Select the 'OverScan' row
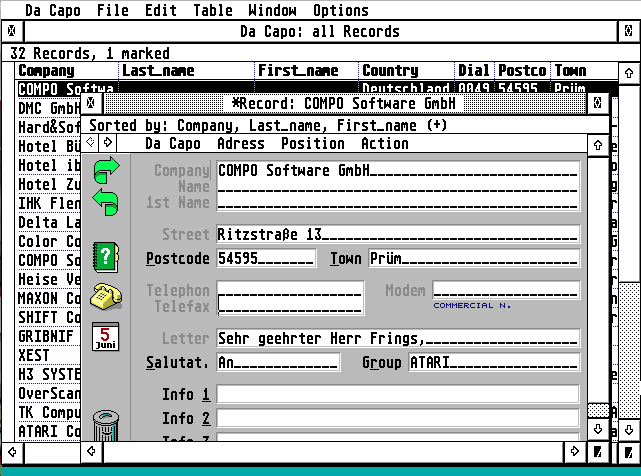 (49, 393)
